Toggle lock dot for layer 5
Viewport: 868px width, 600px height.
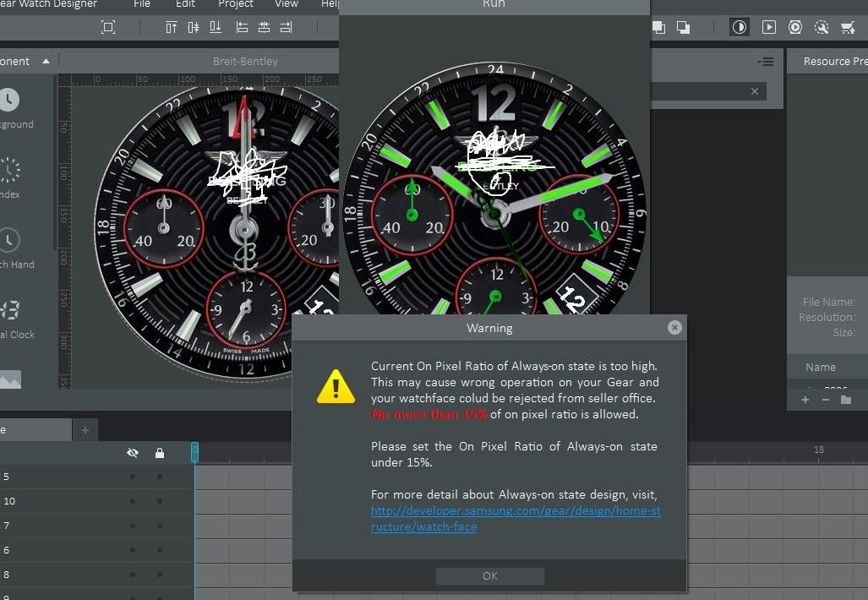click(160, 477)
